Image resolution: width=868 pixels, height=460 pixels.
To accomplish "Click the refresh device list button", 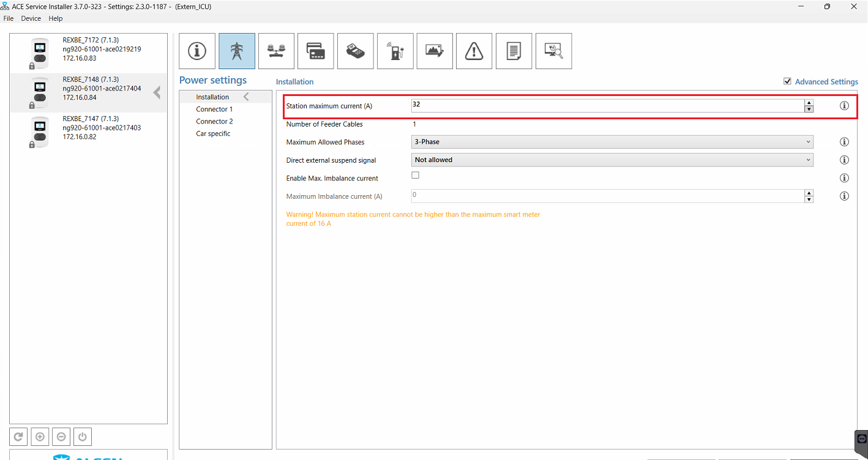I will [x=19, y=437].
